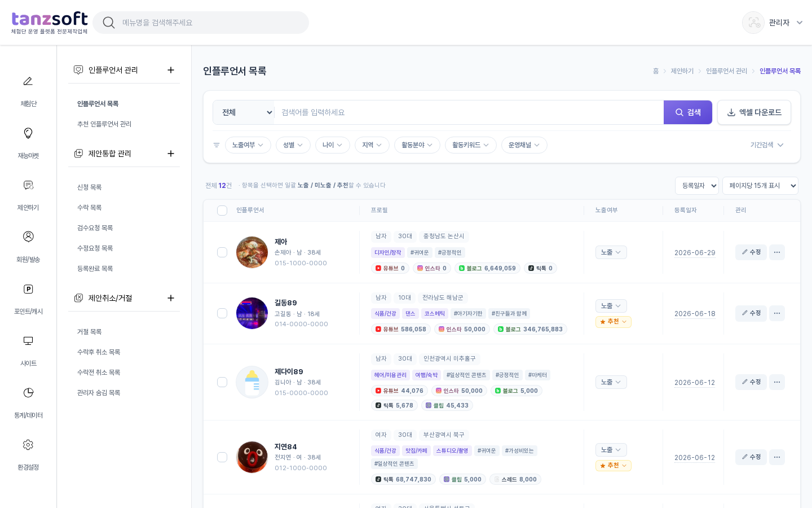
Task: Expand the 노출여부 filter dropdown
Action: (x=248, y=145)
